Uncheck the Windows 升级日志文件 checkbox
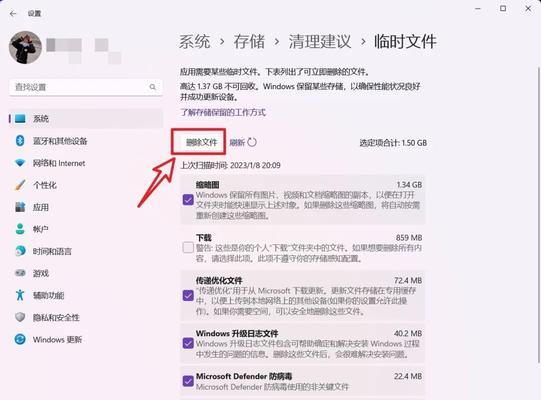541x400 pixels. point(188,343)
